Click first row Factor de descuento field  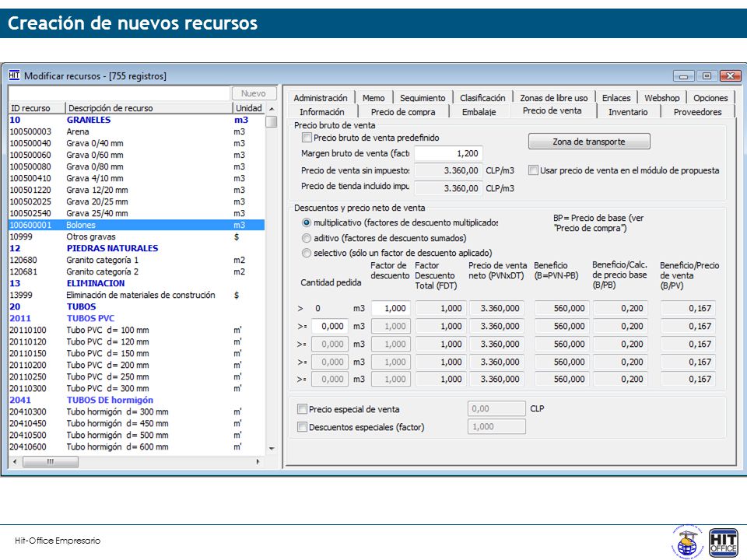pyautogui.click(x=391, y=308)
